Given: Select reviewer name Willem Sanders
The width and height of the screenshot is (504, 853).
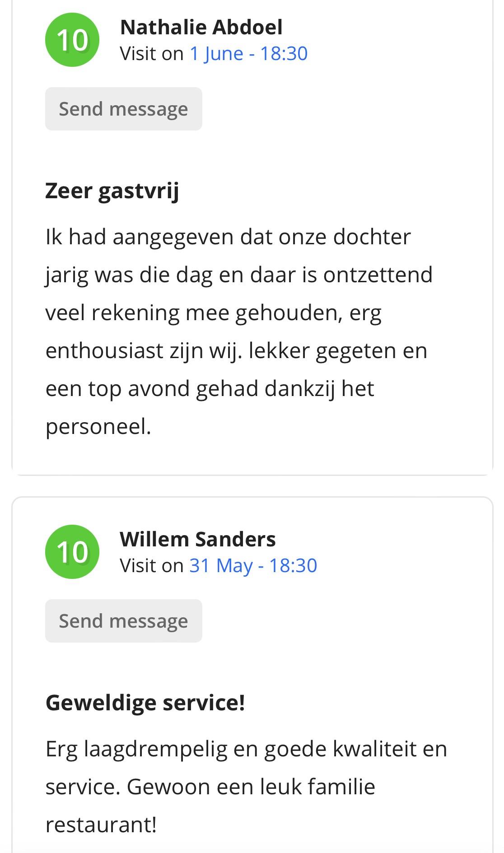Looking at the screenshot, I should tap(198, 539).
